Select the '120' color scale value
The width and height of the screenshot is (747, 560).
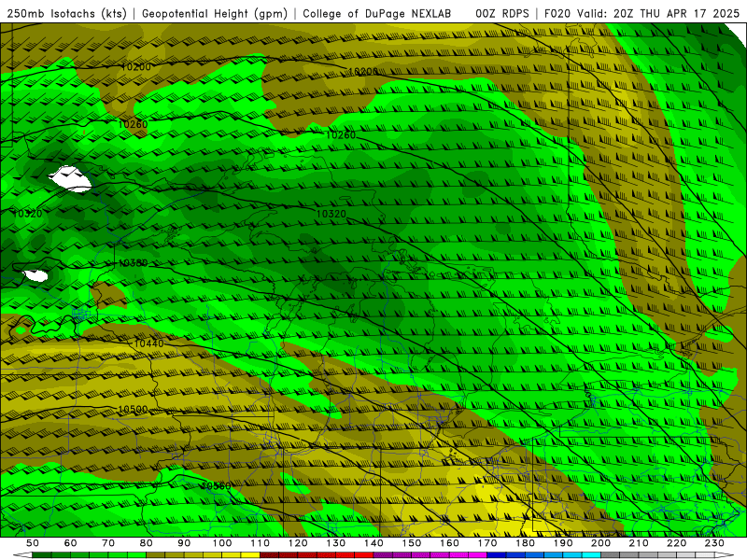pos(298,543)
